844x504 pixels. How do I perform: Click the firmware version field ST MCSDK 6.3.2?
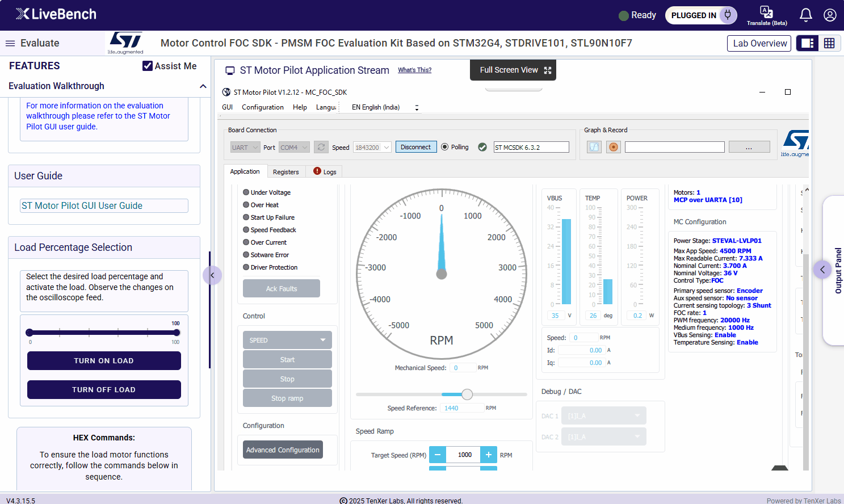[x=531, y=147]
